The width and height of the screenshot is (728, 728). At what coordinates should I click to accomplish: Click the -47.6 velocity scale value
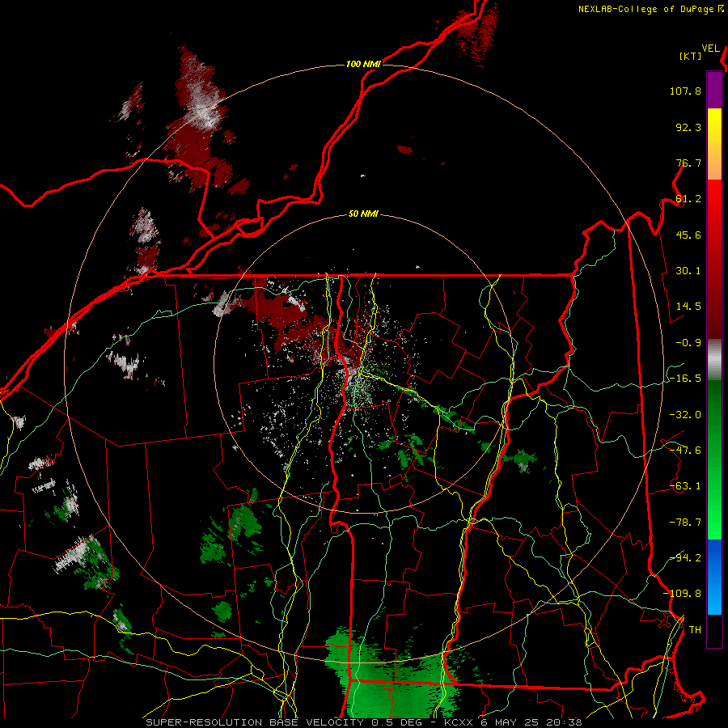(x=685, y=451)
